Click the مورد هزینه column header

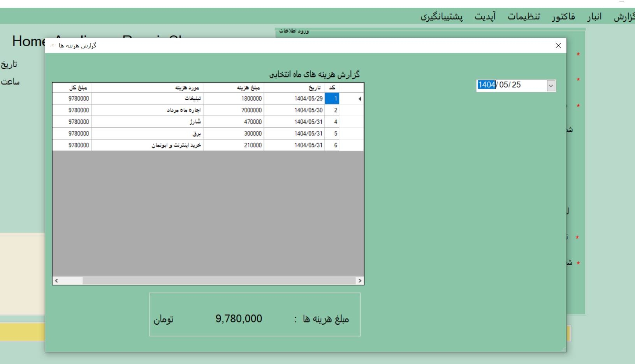pos(147,88)
